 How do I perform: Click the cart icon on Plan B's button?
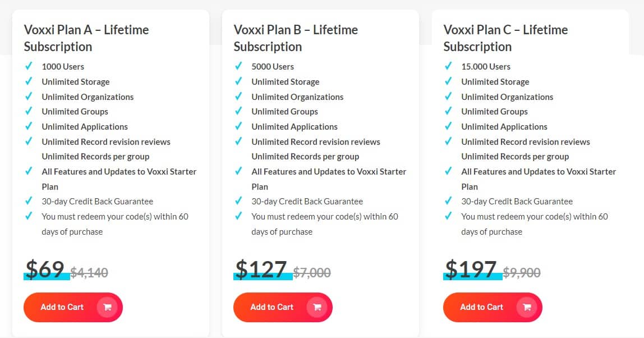(x=318, y=307)
